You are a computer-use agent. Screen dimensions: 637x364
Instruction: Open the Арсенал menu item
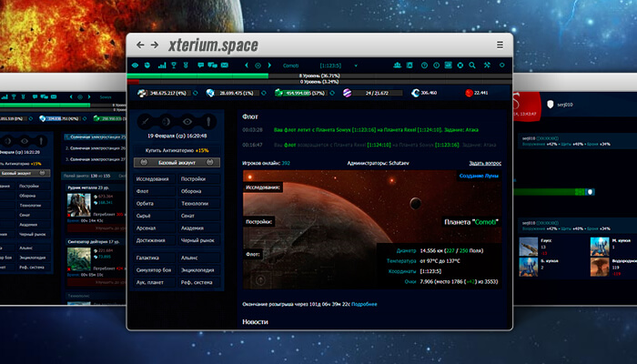click(155, 227)
